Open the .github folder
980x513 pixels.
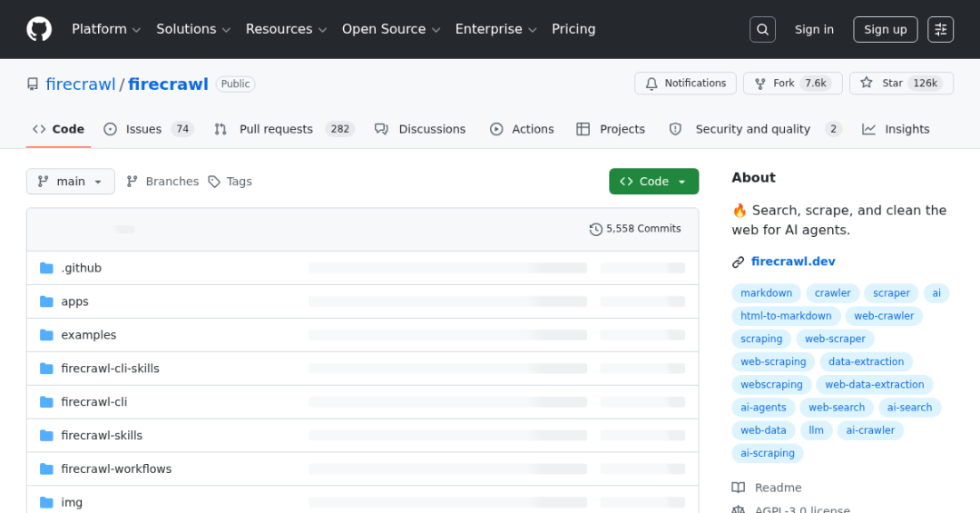coord(82,268)
